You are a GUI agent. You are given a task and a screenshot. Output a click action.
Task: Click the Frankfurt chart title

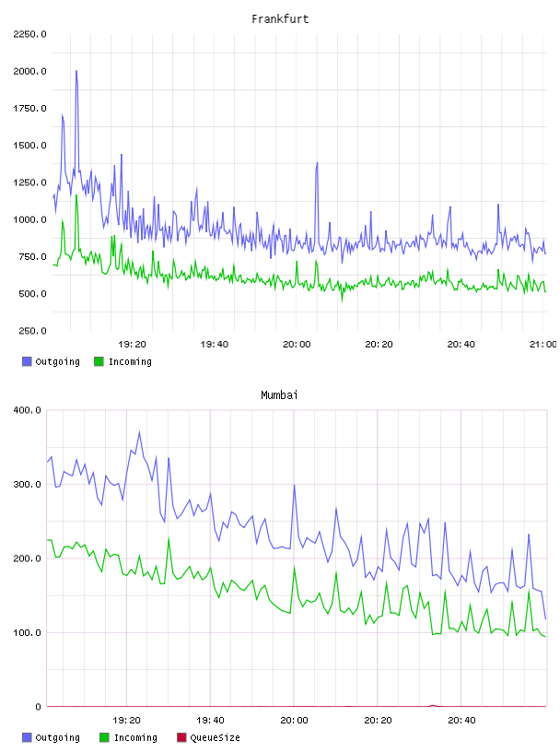click(280, 19)
